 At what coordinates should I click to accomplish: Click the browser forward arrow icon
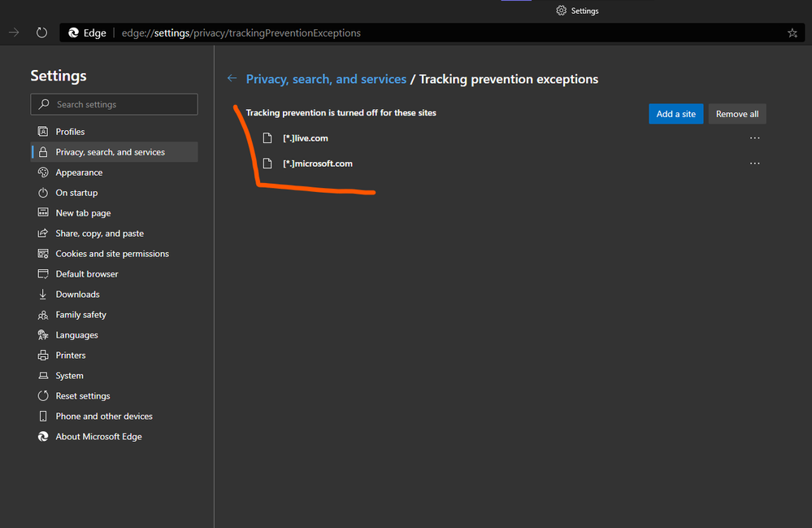[x=14, y=33]
